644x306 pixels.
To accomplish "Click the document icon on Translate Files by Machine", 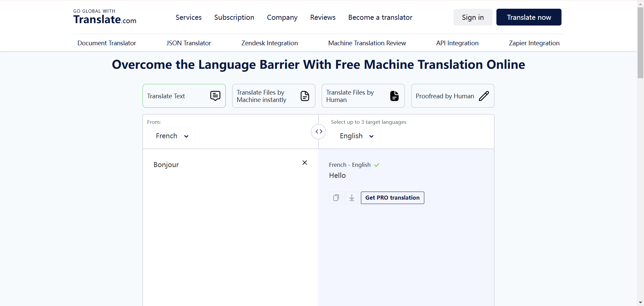I will pos(305,96).
